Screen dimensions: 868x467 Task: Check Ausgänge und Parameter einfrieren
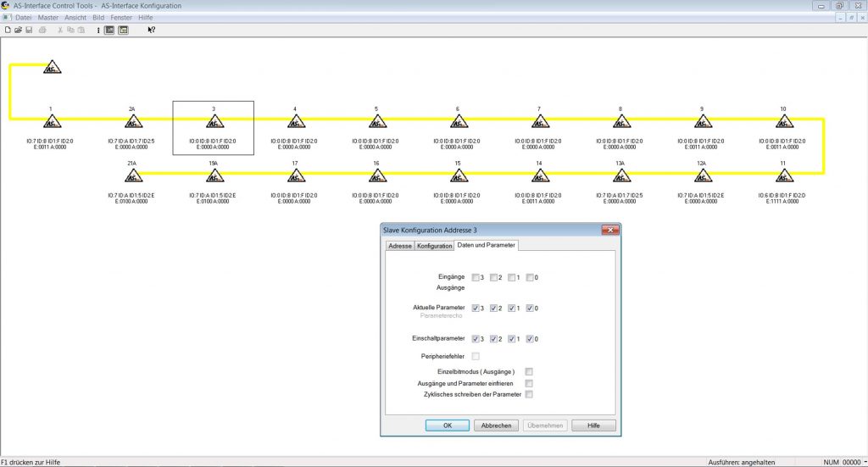click(x=529, y=383)
